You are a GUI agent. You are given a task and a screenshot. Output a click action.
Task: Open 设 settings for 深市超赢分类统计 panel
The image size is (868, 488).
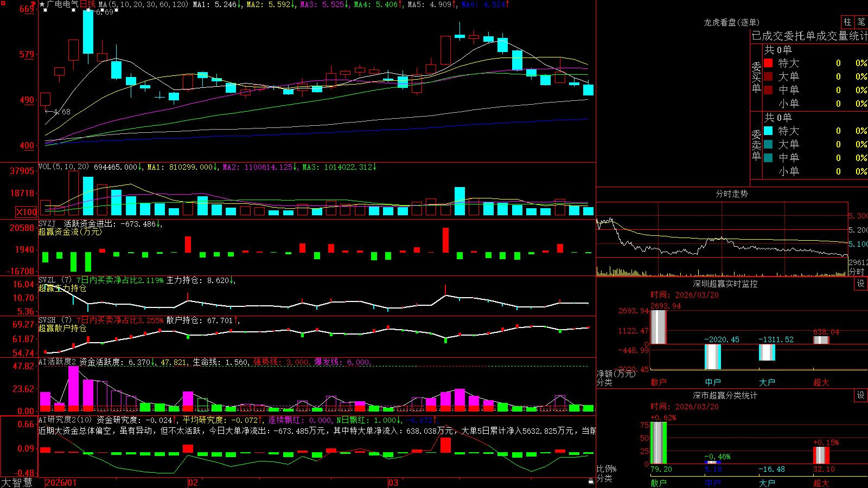point(860,395)
